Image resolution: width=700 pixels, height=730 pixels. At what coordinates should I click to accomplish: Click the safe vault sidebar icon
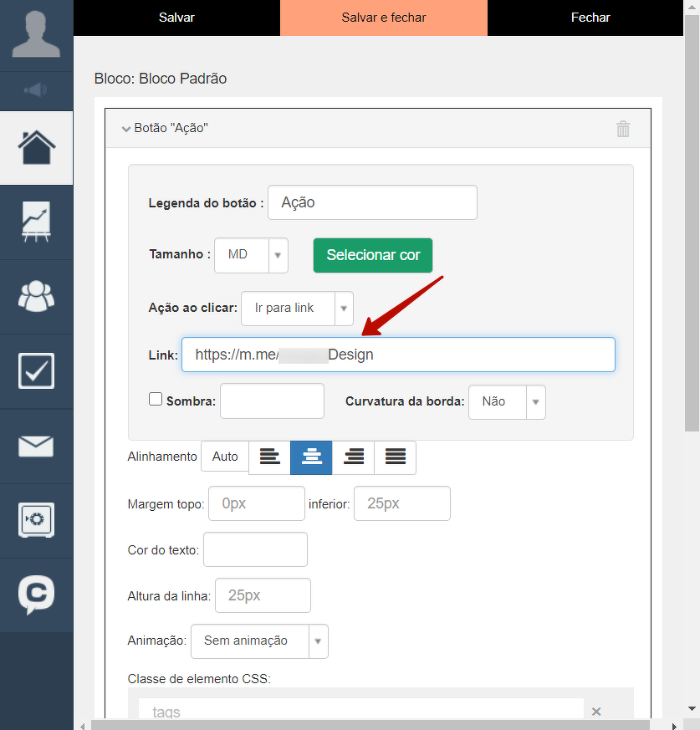point(36,520)
